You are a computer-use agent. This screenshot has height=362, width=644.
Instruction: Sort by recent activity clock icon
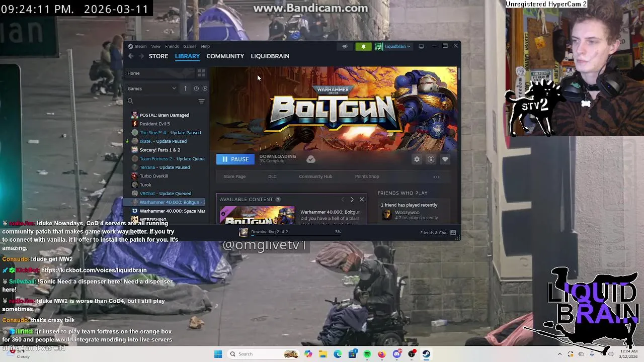click(x=196, y=88)
